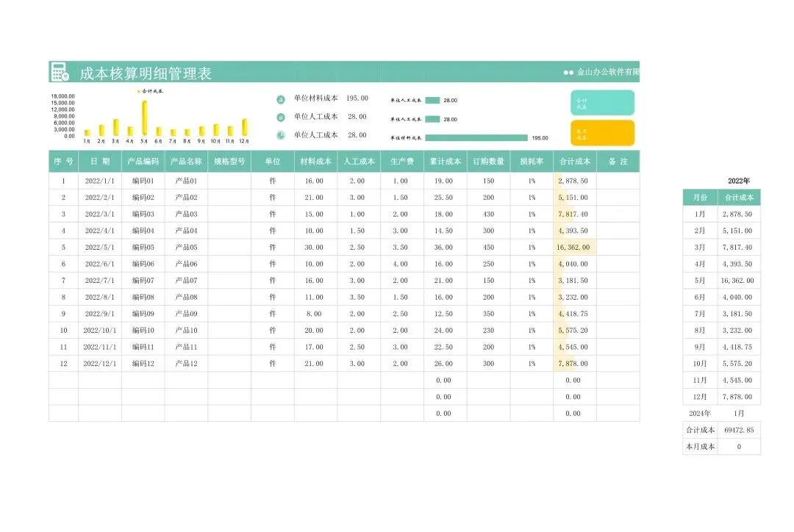Screen dimensions: 794x532
Task: Click the tallest 5月 bar in the chart
Action: tap(144, 118)
